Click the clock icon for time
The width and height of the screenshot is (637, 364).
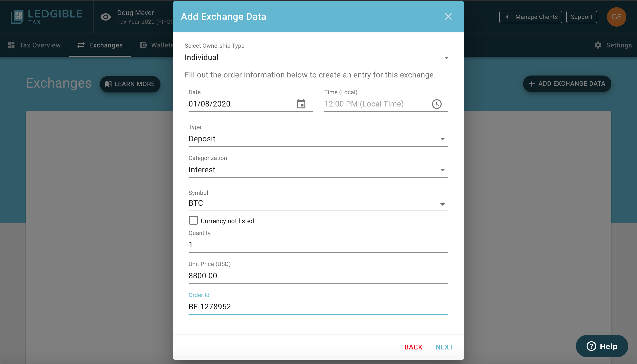tap(437, 104)
